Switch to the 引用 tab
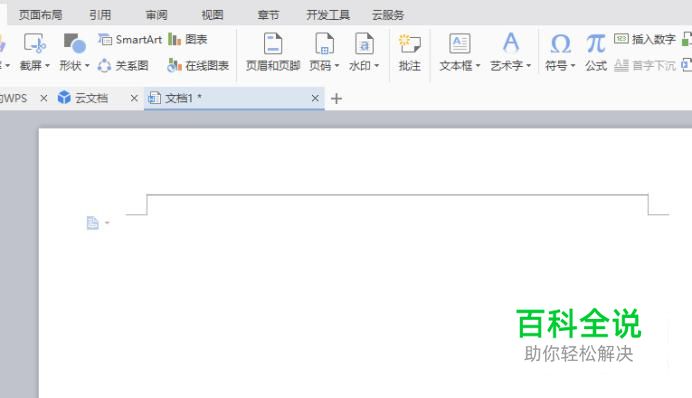Image resolution: width=692 pixels, height=398 pixels. click(x=100, y=15)
